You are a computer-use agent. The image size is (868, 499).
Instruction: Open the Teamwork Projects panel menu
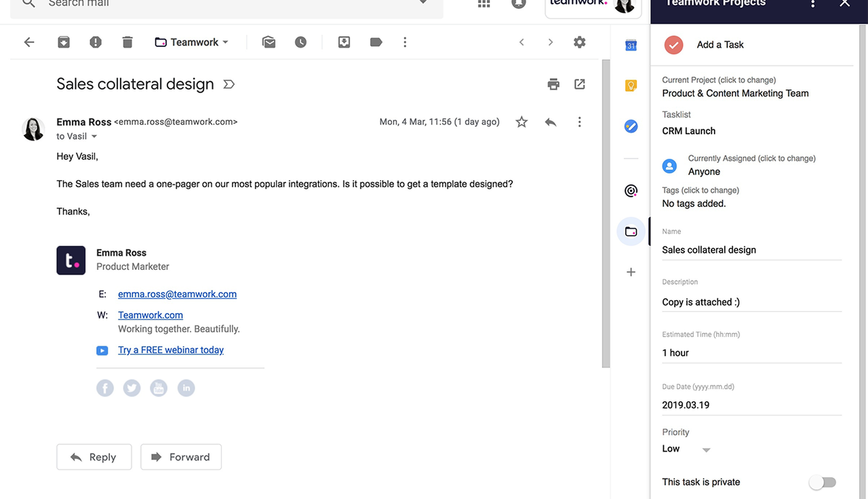(812, 4)
